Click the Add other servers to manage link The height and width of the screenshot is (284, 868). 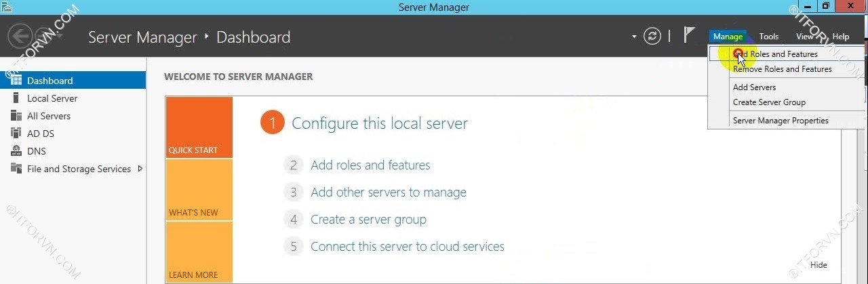(388, 192)
